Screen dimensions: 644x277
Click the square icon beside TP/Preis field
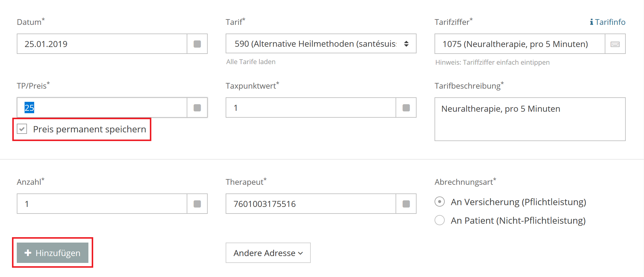click(x=197, y=108)
